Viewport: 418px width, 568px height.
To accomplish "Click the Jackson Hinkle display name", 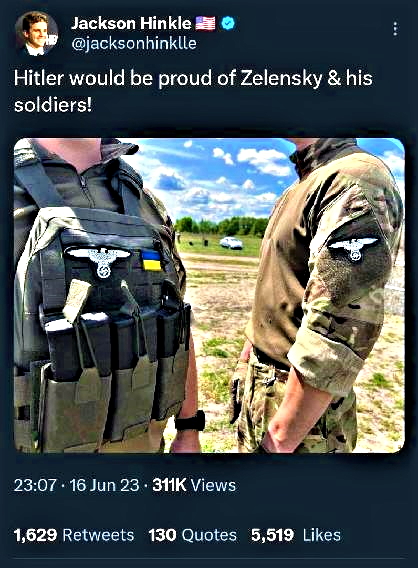I will (x=131, y=24).
